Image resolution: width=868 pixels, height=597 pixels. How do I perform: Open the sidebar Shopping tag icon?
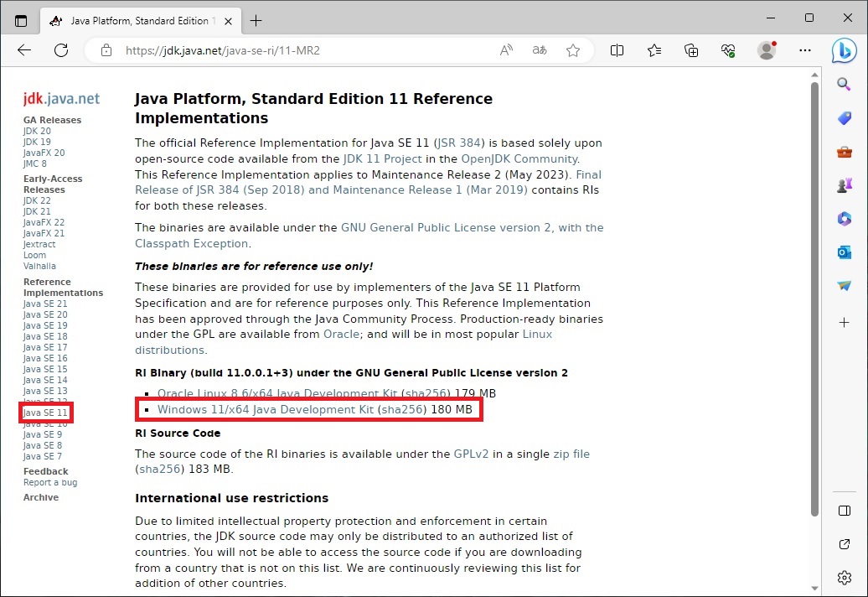pos(844,118)
